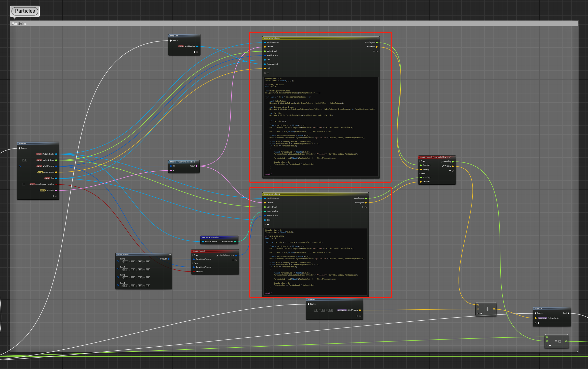588x369 pixels.
Task: Click add-output plus icon on Custom Hlsl 007
Action: [374, 51]
